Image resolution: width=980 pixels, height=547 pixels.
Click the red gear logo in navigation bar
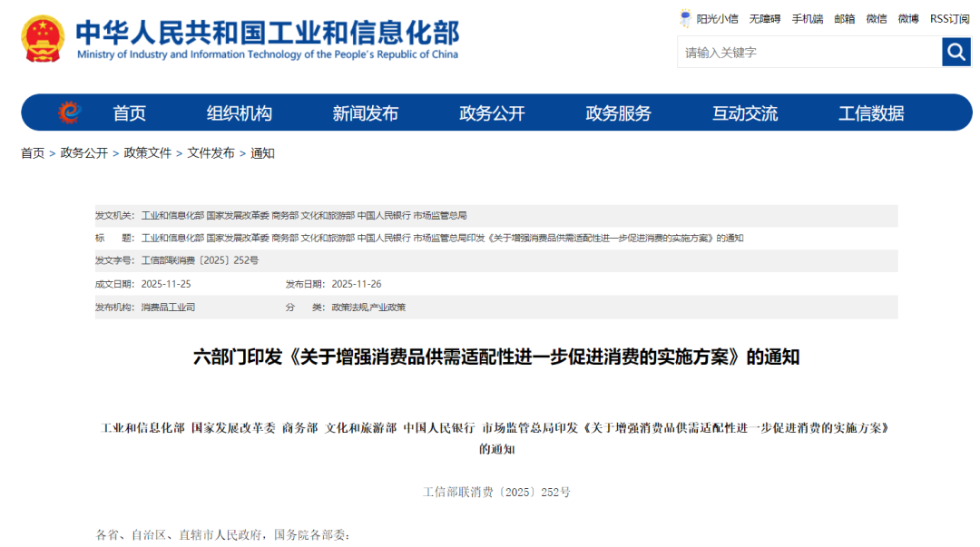pyautogui.click(x=69, y=112)
